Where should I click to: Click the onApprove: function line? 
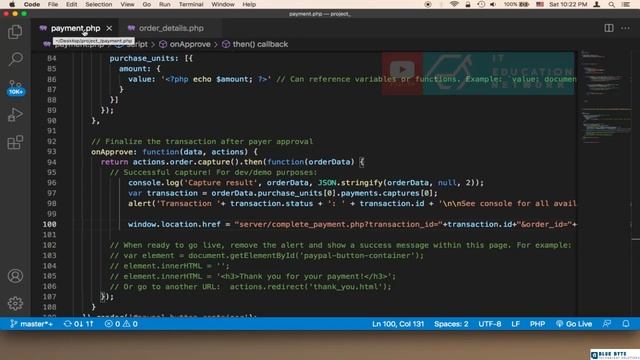click(174, 151)
